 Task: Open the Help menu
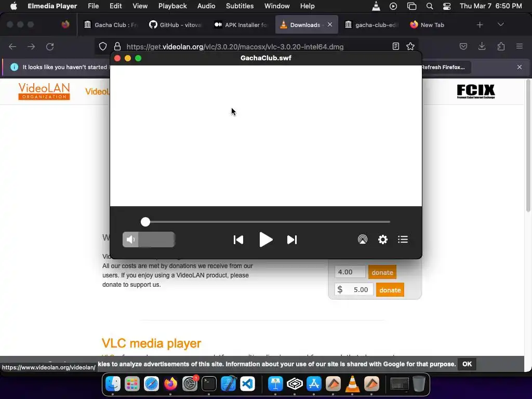click(x=308, y=6)
